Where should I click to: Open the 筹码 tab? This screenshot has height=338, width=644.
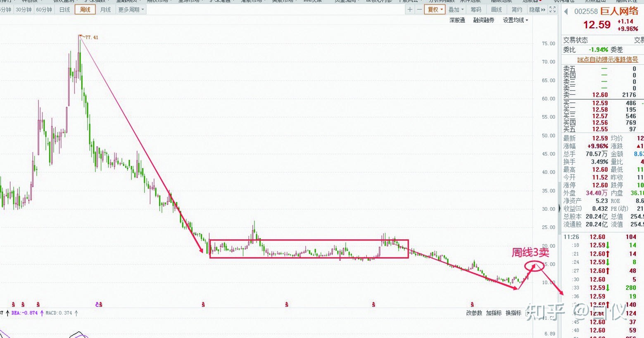point(476,10)
